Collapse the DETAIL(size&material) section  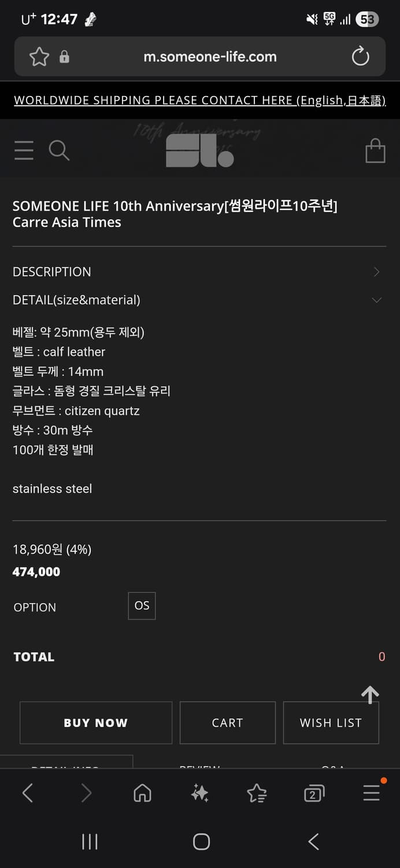pos(199,300)
